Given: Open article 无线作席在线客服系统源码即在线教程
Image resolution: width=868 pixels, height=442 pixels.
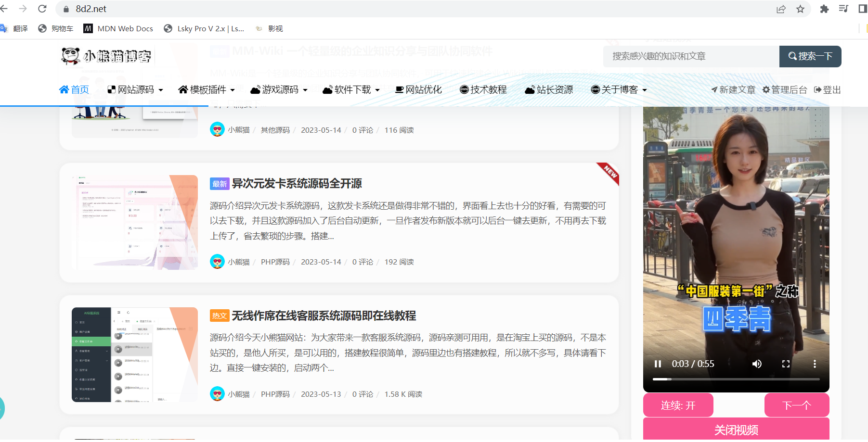Looking at the screenshot, I should pos(324,316).
